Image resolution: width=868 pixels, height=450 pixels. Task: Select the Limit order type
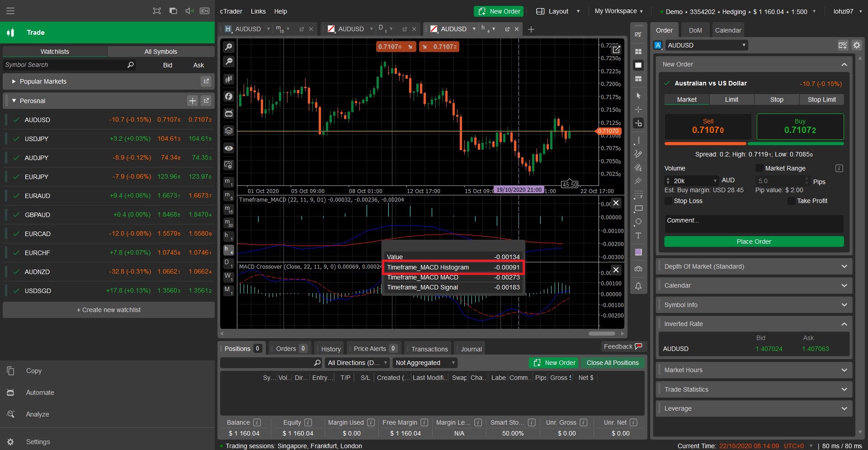click(731, 99)
